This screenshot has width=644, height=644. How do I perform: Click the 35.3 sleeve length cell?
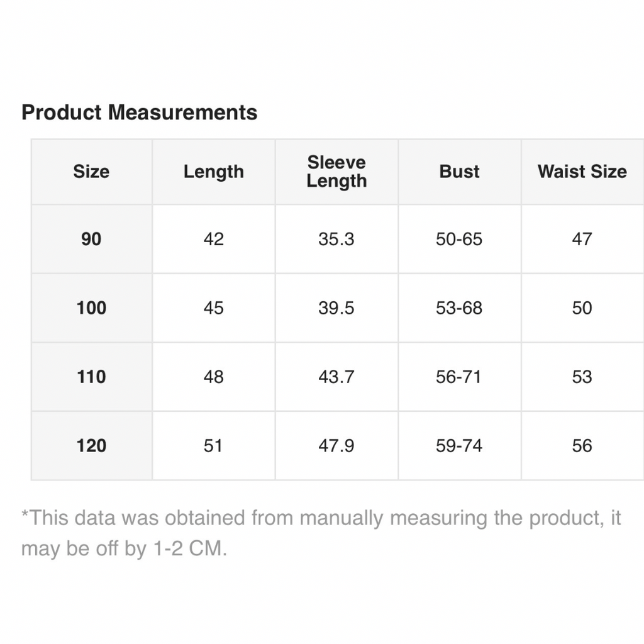click(336, 239)
